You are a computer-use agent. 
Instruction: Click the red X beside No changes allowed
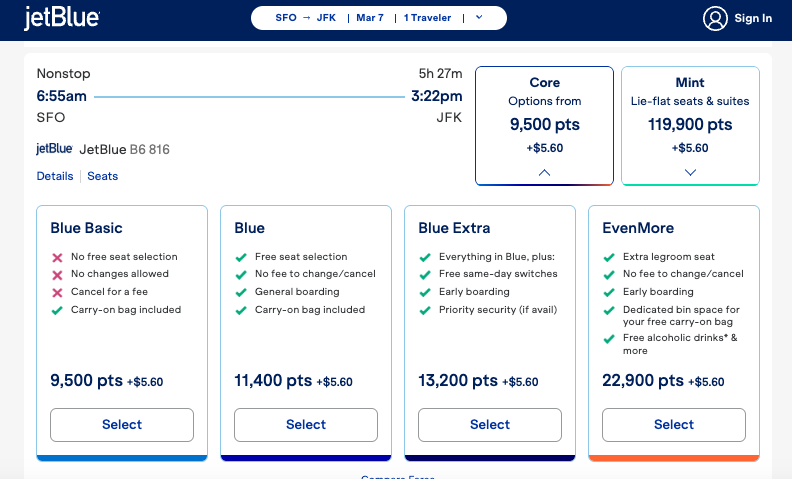click(x=57, y=275)
